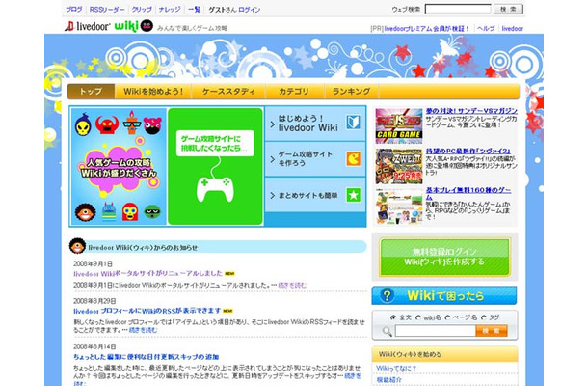Viewport: 588px width, 386px height.
Task: Switch to the ケーススタディ tab
Action: click(228, 92)
